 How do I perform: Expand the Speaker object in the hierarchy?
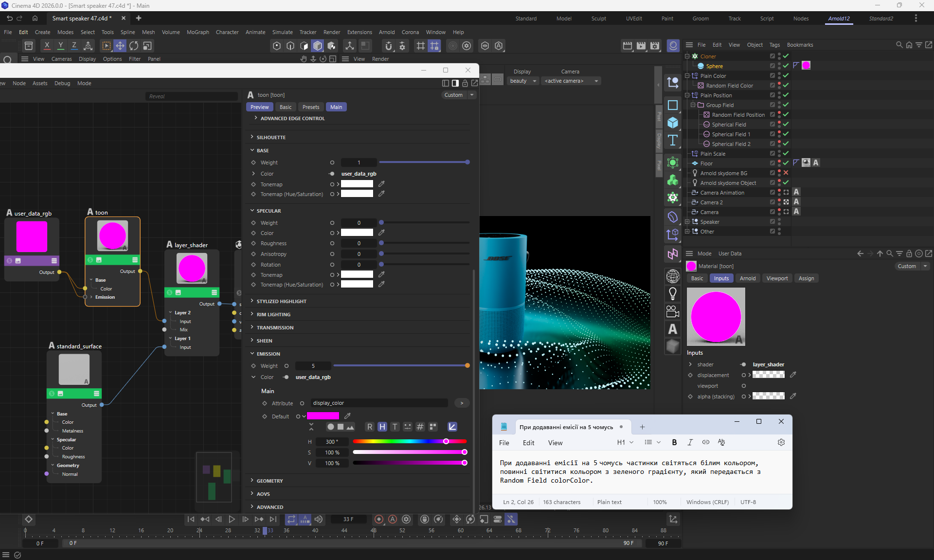(x=687, y=221)
